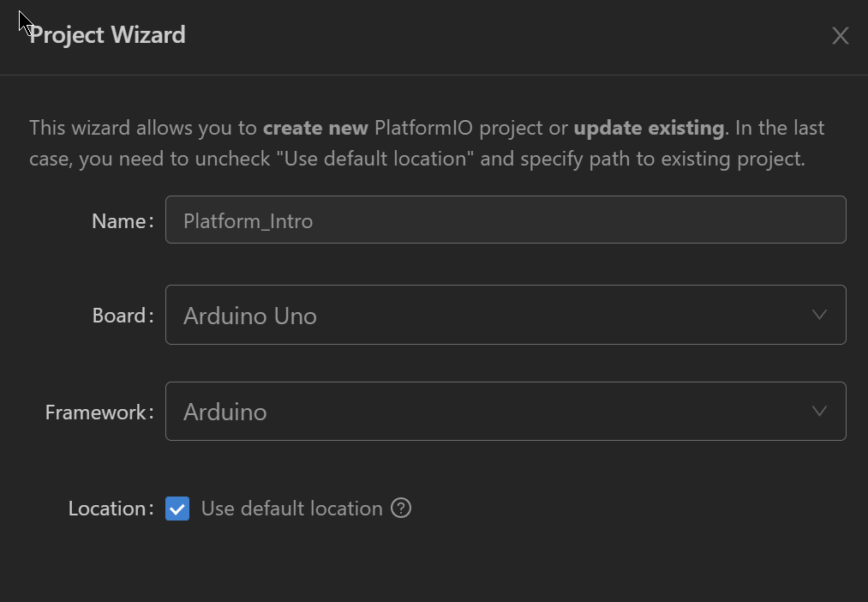This screenshot has height=602, width=868.
Task: Uncheck the Use default location checkbox
Action: (177, 509)
